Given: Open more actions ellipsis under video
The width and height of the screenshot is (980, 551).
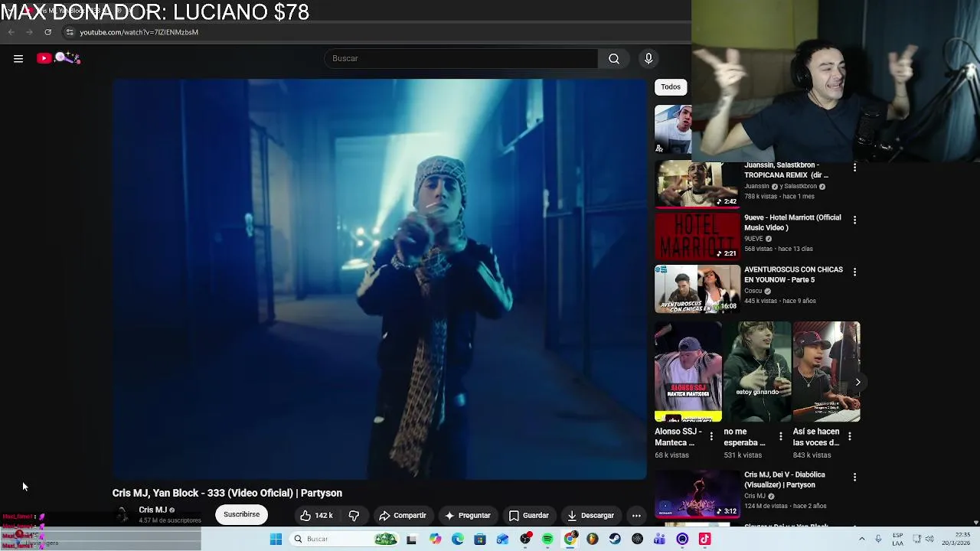Looking at the screenshot, I should coord(636,516).
